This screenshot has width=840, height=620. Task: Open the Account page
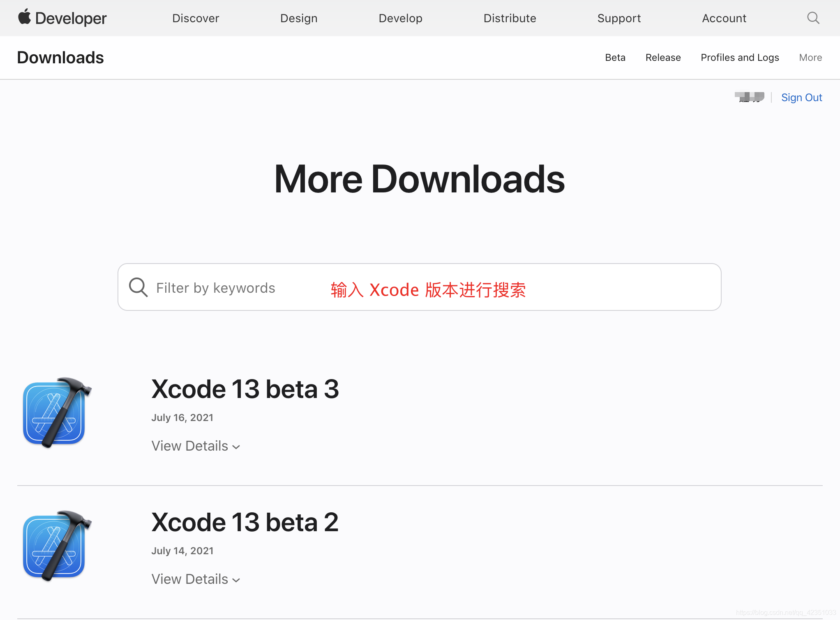[x=724, y=19]
